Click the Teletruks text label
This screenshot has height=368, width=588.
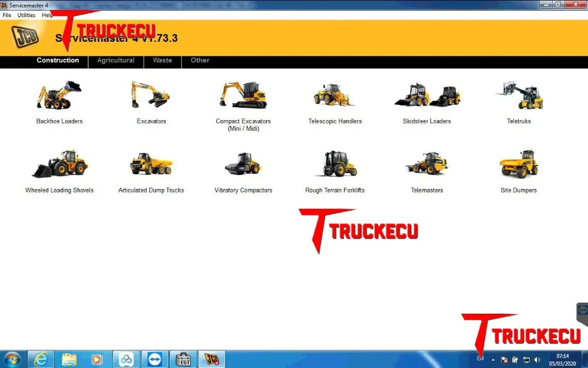tap(519, 121)
